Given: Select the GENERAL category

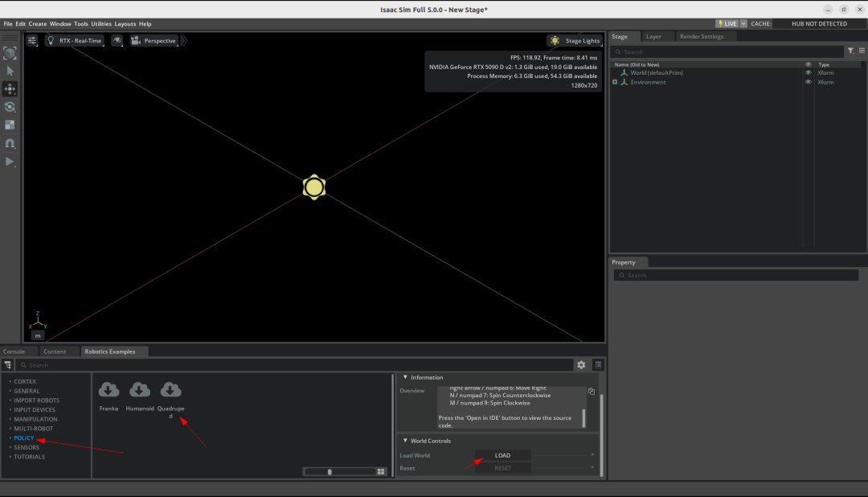Looking at the screenshot, I should click(x=27, y=391).
